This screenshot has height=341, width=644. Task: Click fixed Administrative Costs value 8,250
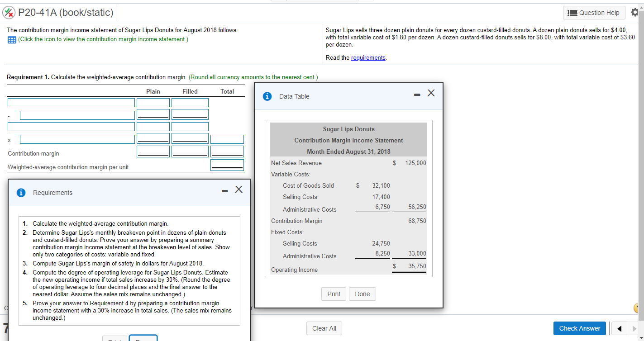383,253
